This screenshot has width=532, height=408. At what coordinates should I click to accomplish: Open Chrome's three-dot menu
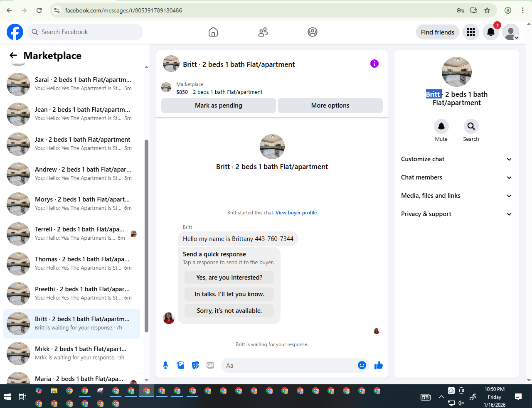click(523, 10)
